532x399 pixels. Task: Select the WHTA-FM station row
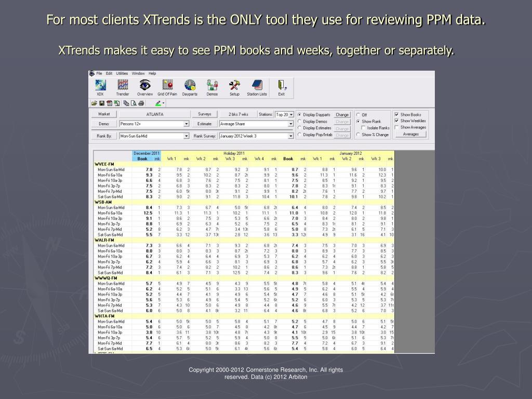pyautogui.click(x=244, y=316)
